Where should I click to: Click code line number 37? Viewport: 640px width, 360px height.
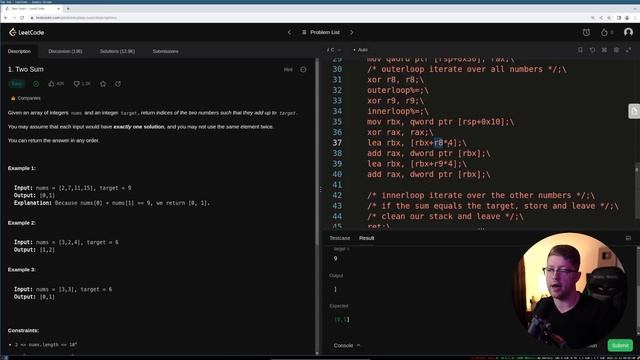tap(337, 143)
